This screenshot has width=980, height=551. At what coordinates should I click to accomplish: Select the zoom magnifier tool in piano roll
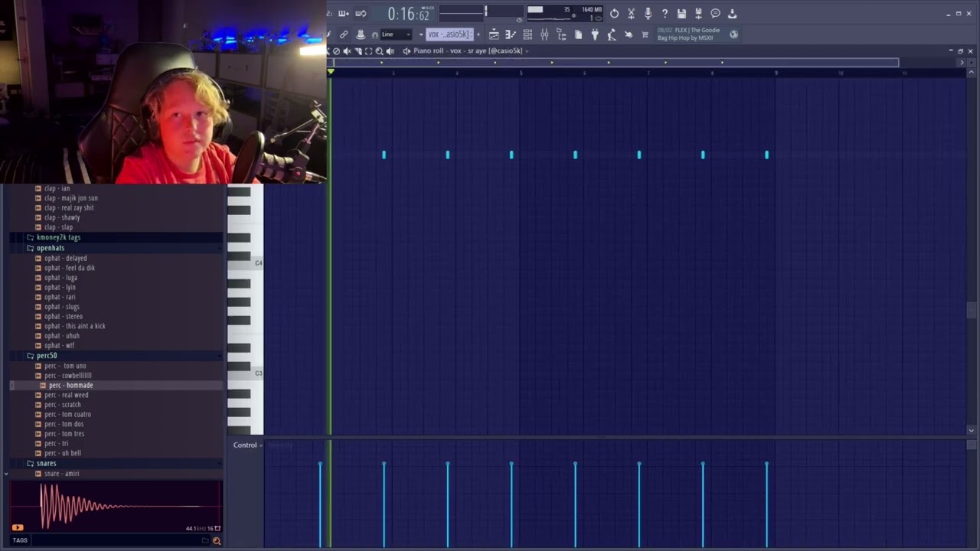click(x=379, y=51)
